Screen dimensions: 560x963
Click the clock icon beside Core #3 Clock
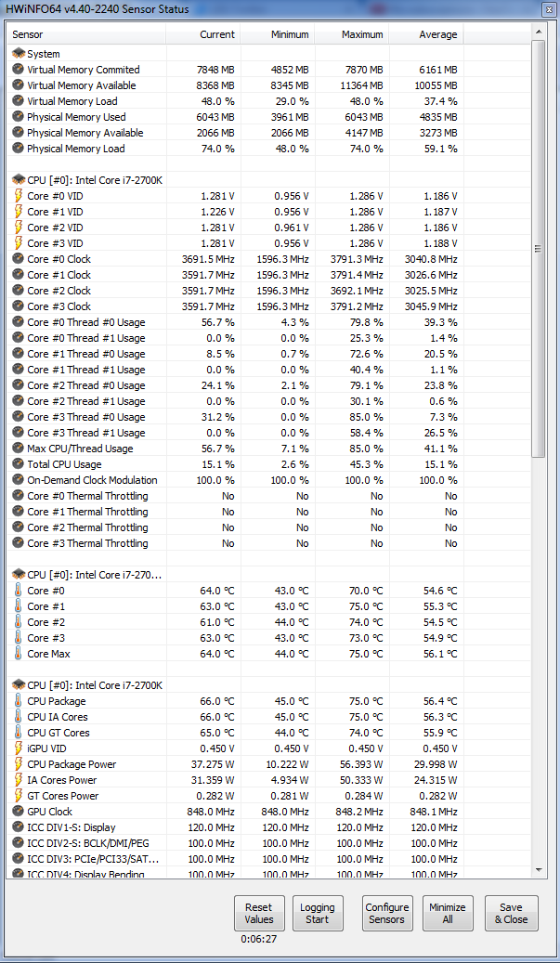pos(18,306)
